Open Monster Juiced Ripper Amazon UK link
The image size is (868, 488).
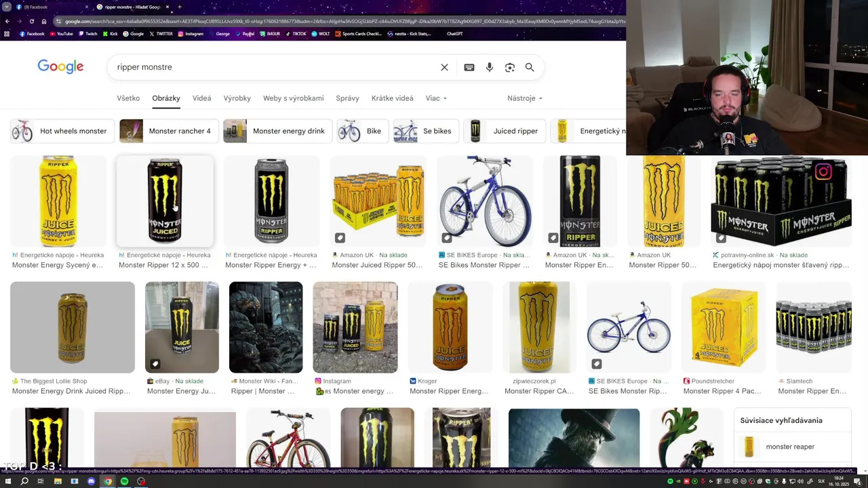click(377, 265)
